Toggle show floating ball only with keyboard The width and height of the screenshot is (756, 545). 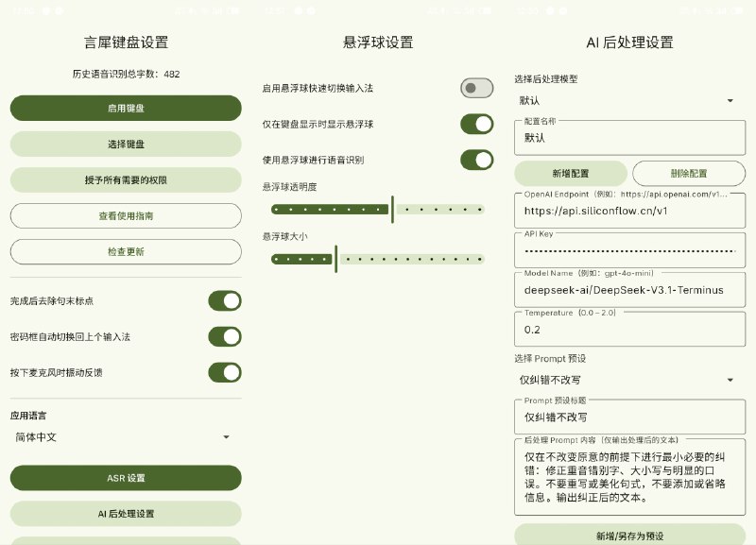pos(476,124)
